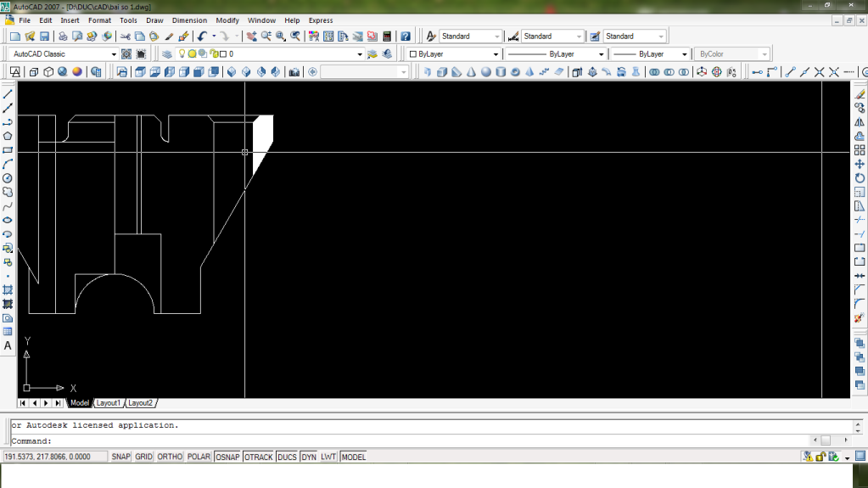Switch to the Layout1 tab
868x488 pixels.
[x=108, y=403]
